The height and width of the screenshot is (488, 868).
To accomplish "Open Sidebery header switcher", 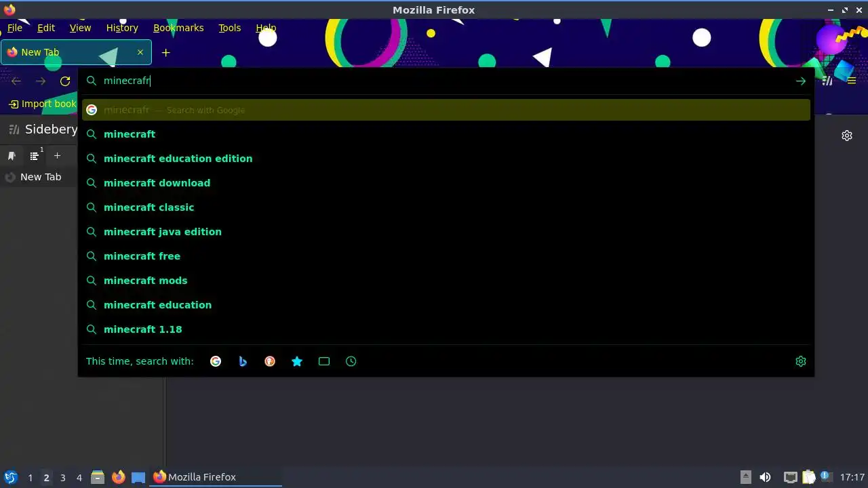I will coord(43,129).
